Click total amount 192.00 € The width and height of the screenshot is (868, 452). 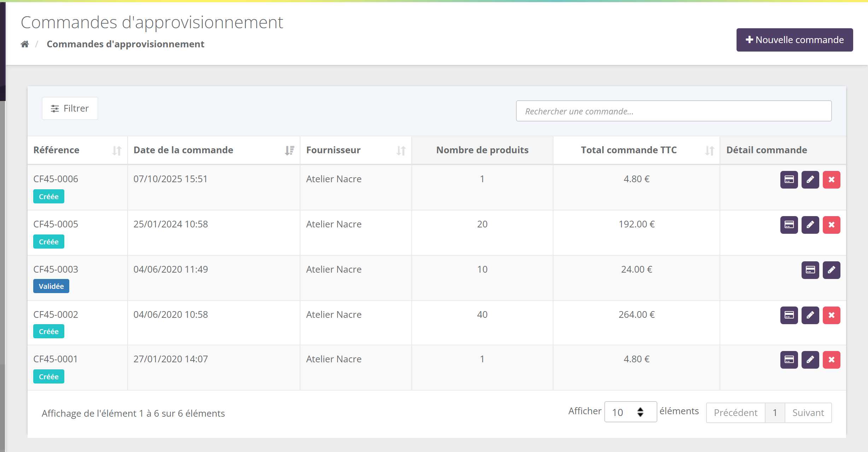[637, 224]
